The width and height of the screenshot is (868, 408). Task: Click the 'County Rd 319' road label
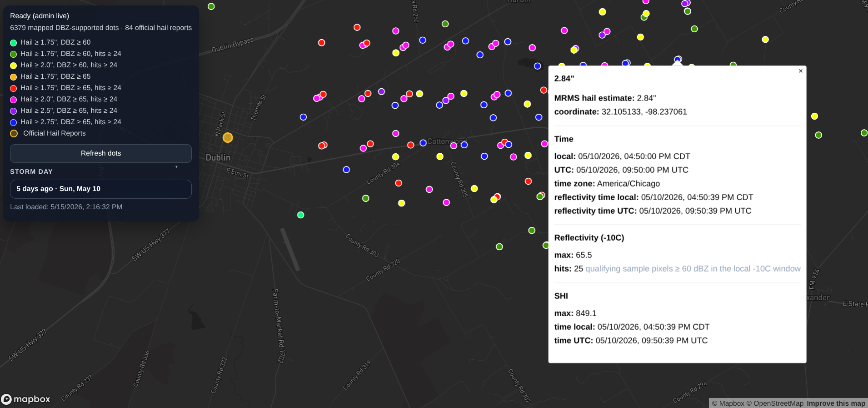tap(357, 375)
